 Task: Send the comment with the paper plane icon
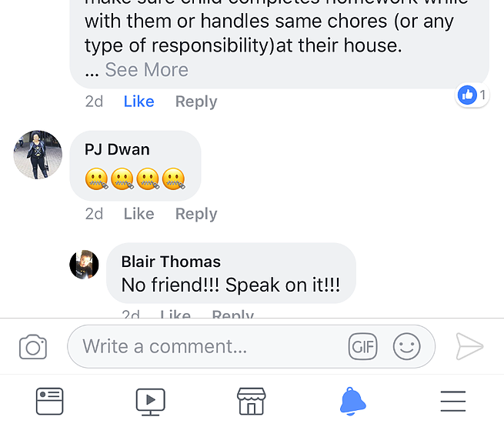[x=469, y=346]
